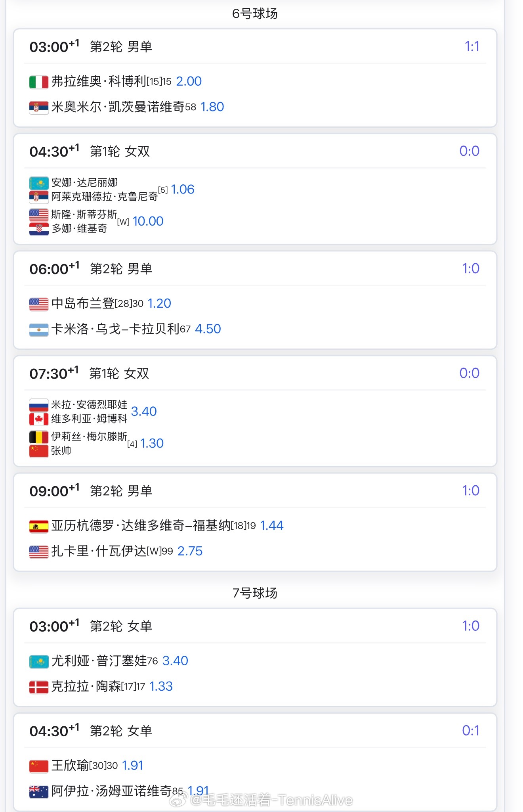Open the 1:1 score of 03:00 男单 match
This screenshot has width=523, height=812.
tap(472, 47)
